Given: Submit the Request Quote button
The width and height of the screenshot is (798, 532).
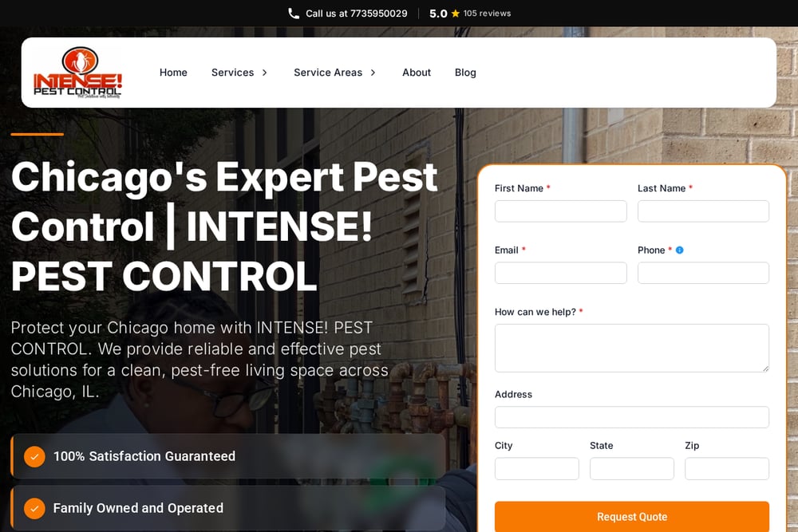Looking at the screenshot, I should point(631,517).
